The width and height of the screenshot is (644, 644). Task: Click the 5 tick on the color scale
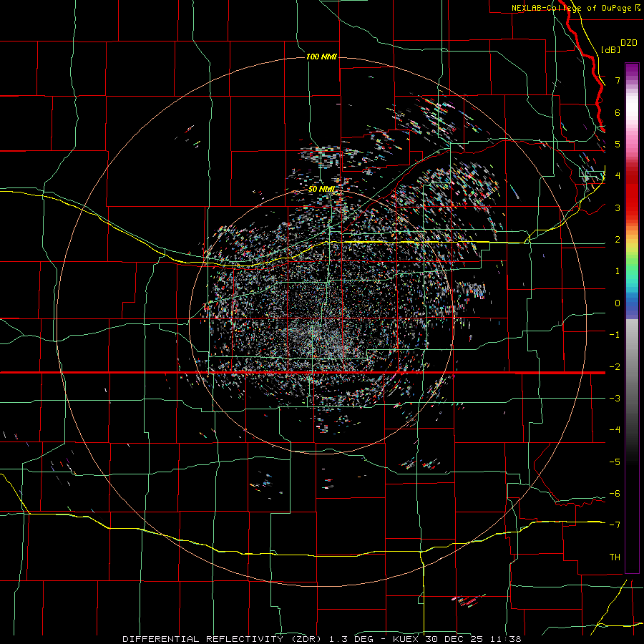[618, 144]
